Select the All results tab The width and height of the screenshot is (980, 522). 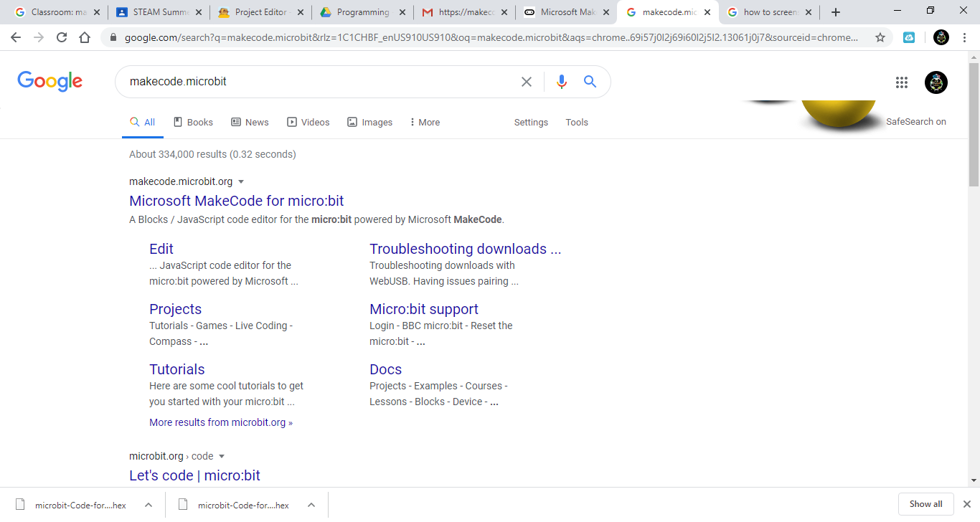point(142,123)
